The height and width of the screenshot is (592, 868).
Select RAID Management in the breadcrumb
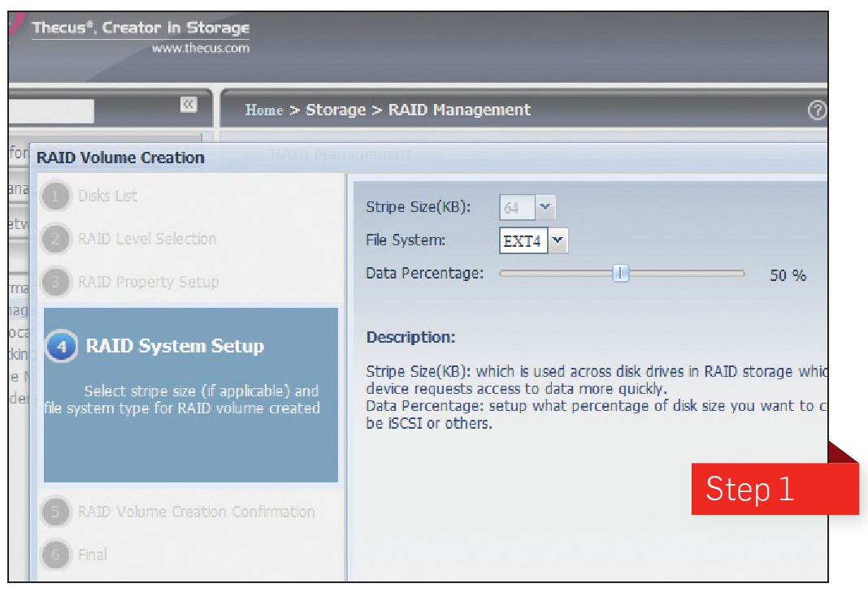pyautogui.click(x=459, y=110)
